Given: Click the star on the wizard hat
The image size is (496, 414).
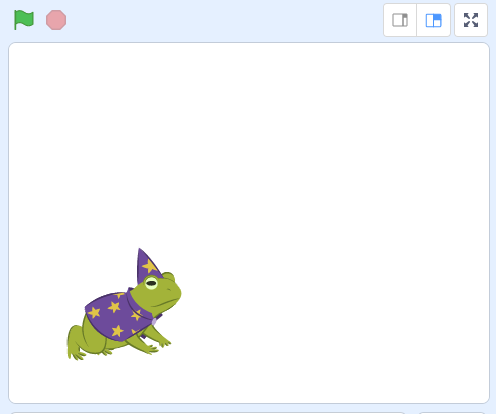Looking at the screenshot, I should 150,266.
